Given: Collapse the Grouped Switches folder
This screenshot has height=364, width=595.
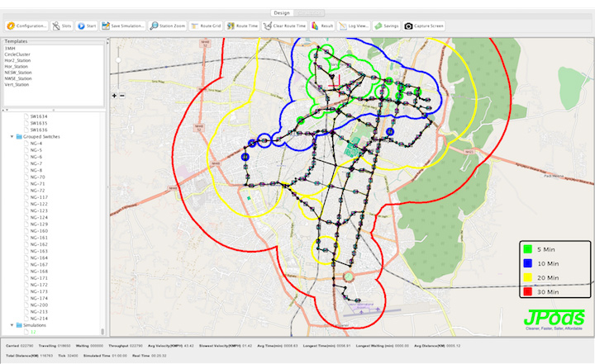Looking at the screenshot, I should click(11, 136).
